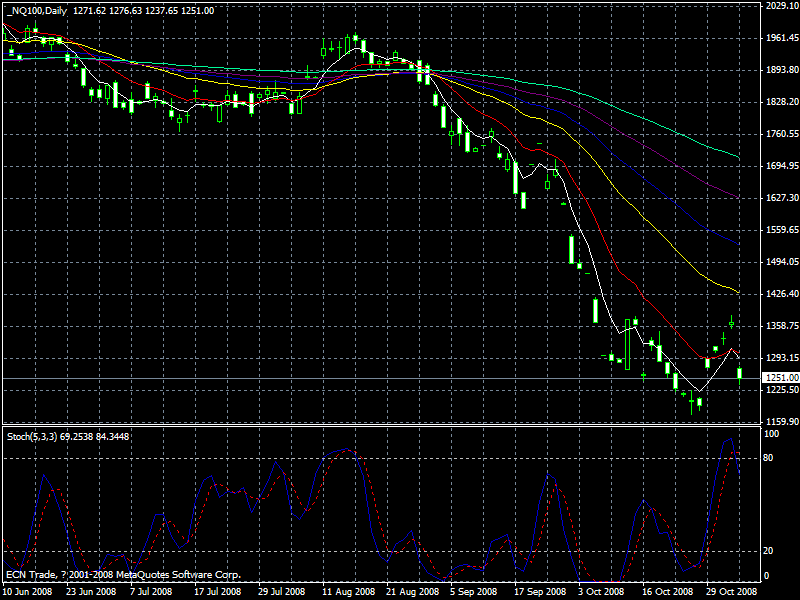Click the 1494.05 price axis label
Screen dimensions: 800x600
(782, 262)
